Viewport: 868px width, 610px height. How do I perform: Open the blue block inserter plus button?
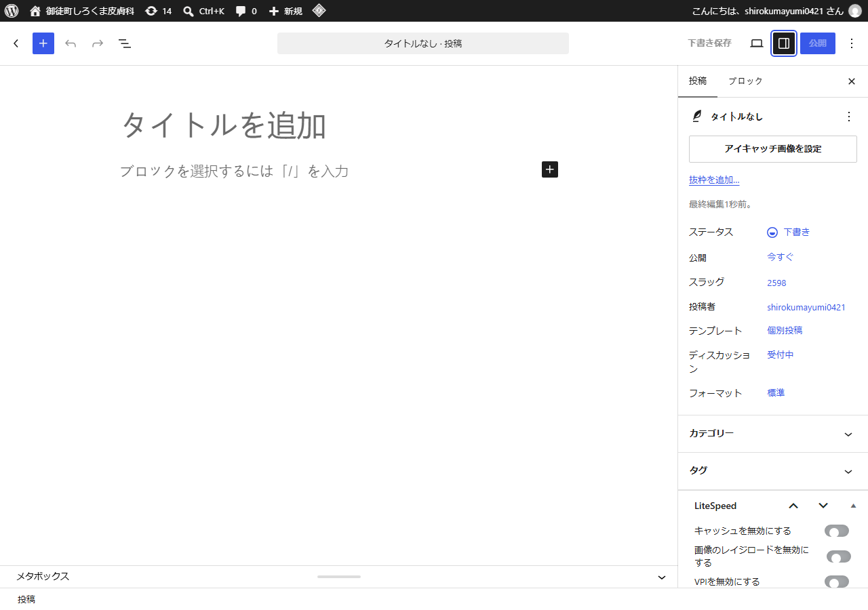click(43, 43)
